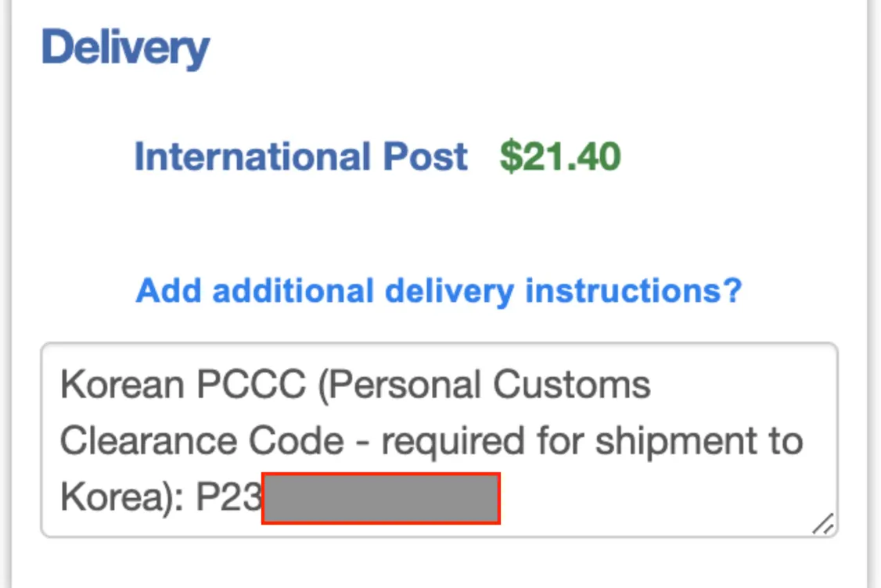The height and width of the screenshot is (588, 881).
Task: Click the $21.40 shipping price
Action: pyautogui.click(x=560, y=157)
